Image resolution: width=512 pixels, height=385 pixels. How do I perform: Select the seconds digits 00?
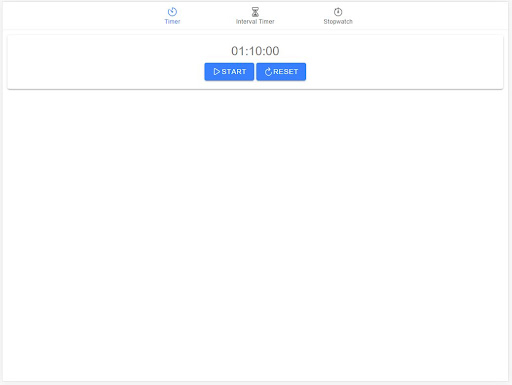[273, 51]
